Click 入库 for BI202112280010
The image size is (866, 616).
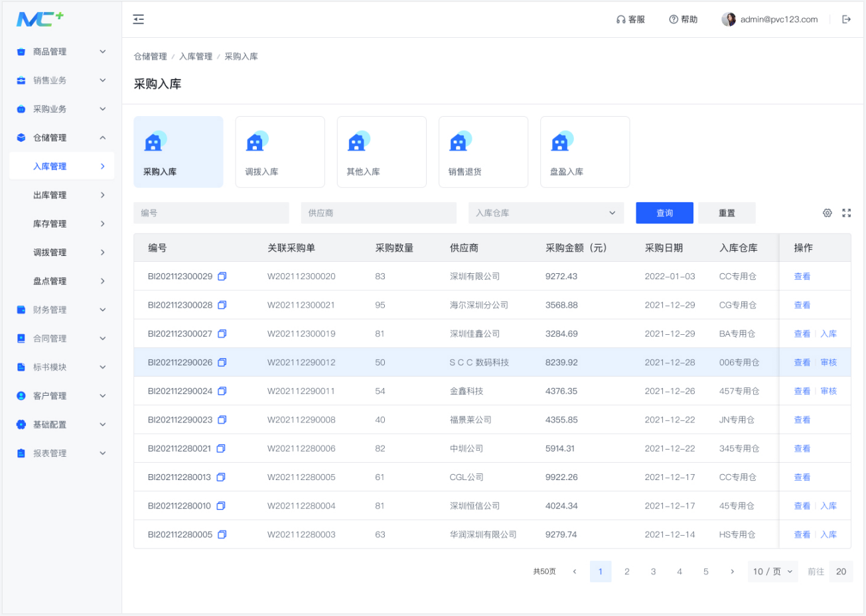click(829, 505)
